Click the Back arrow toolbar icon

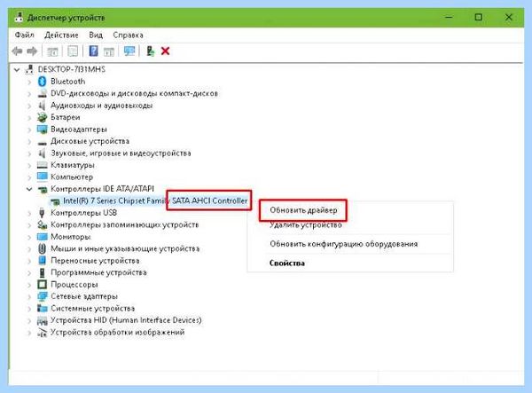click(17, 51)
